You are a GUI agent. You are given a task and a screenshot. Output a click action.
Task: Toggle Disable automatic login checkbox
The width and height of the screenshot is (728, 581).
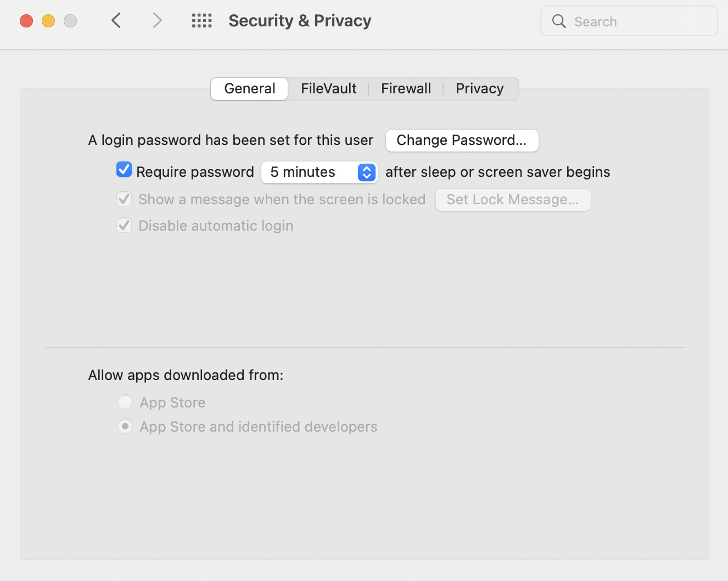coord(124,225)
